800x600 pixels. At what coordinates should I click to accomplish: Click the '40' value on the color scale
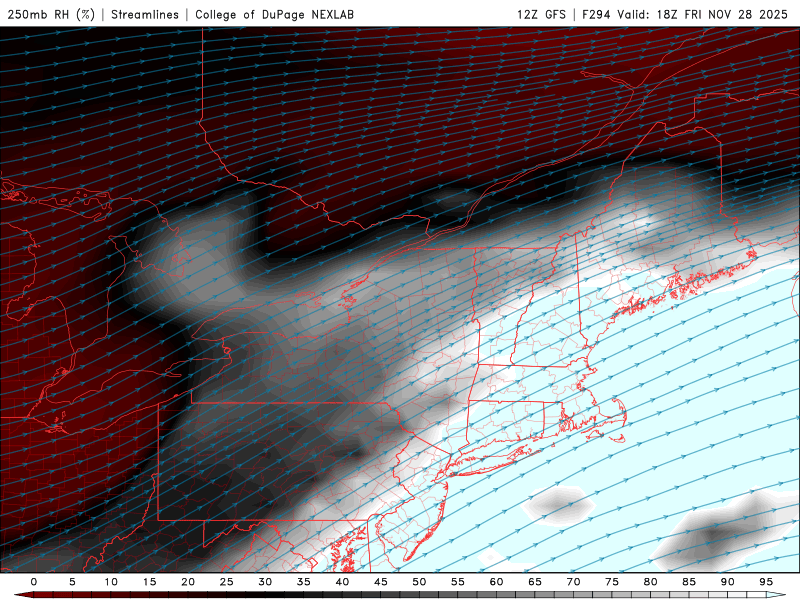click(x=342, y=582)
